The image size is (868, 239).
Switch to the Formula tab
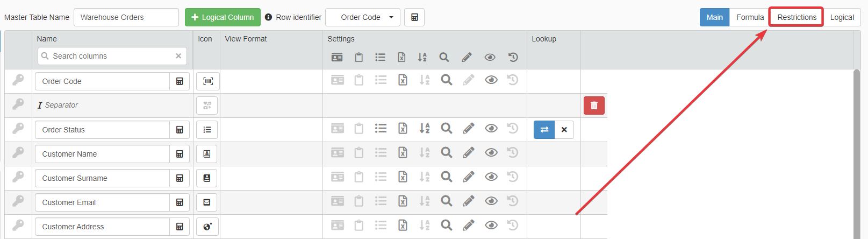[x=750, y=17]
